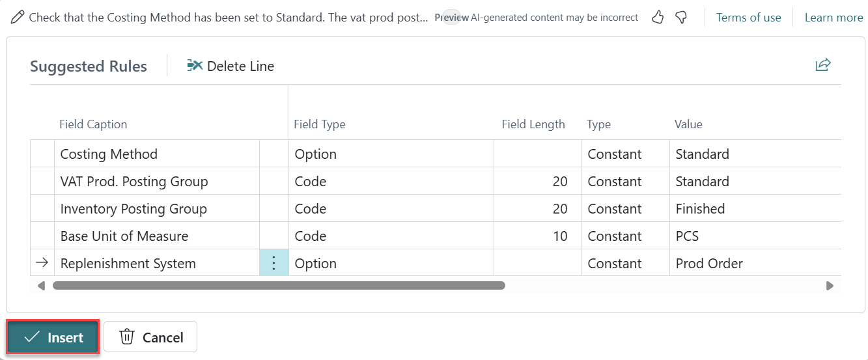
Task: Select the Costing Method field caption cell
Action: [x=109, y=154]
